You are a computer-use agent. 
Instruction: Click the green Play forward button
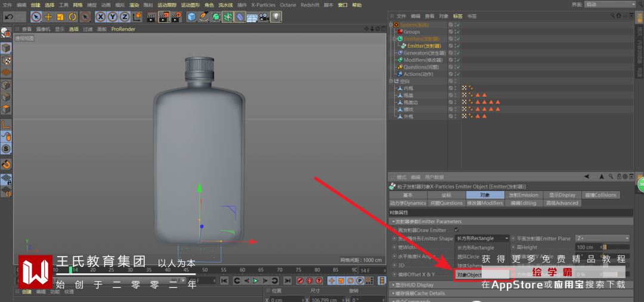pos(255,281)
